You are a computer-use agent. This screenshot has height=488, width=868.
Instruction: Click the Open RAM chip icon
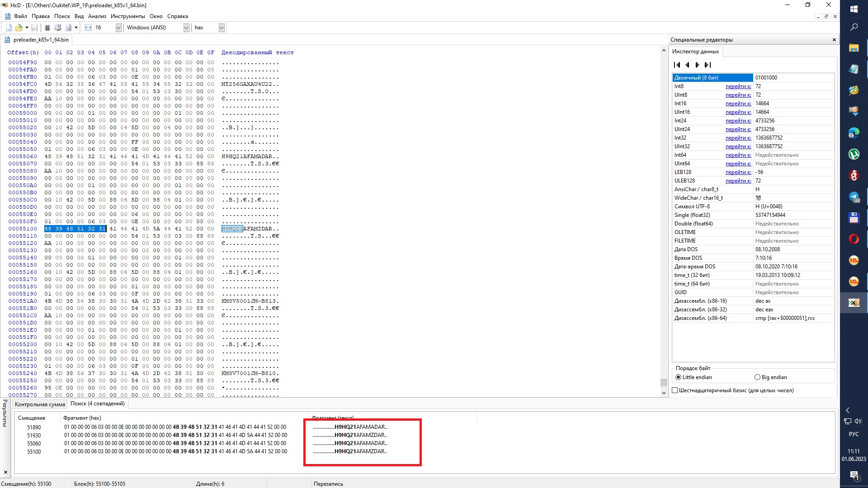[47, 28]
